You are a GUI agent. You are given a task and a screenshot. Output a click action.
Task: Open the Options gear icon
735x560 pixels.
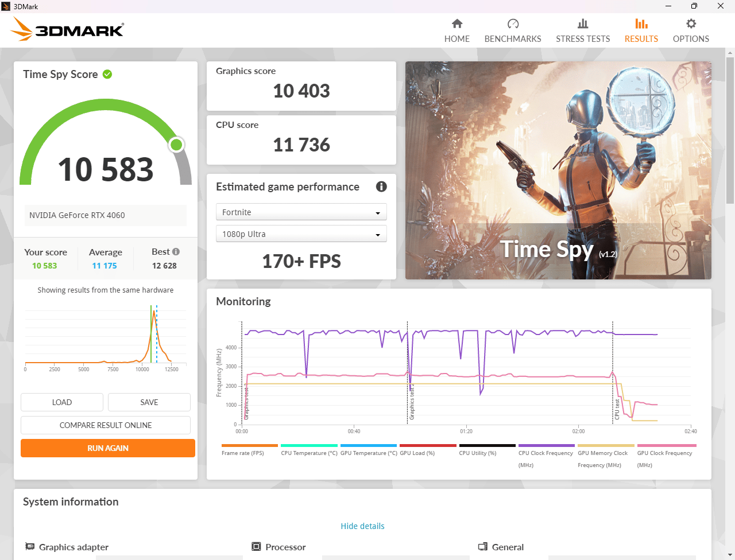pos(691,24)
